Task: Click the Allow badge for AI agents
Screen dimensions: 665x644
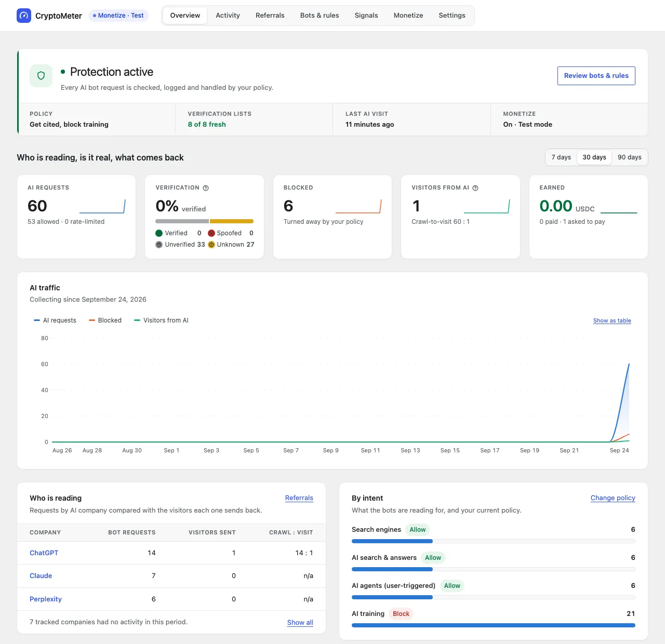Action: 452,586
